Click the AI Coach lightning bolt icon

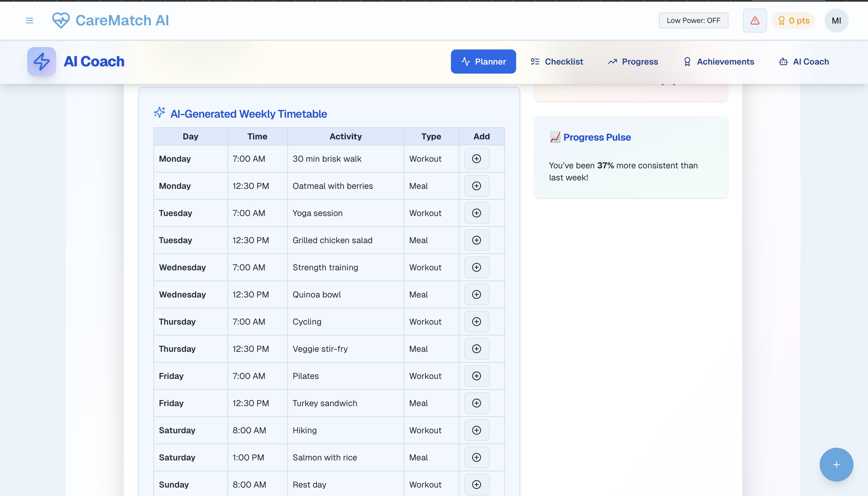tap(42, 62)
